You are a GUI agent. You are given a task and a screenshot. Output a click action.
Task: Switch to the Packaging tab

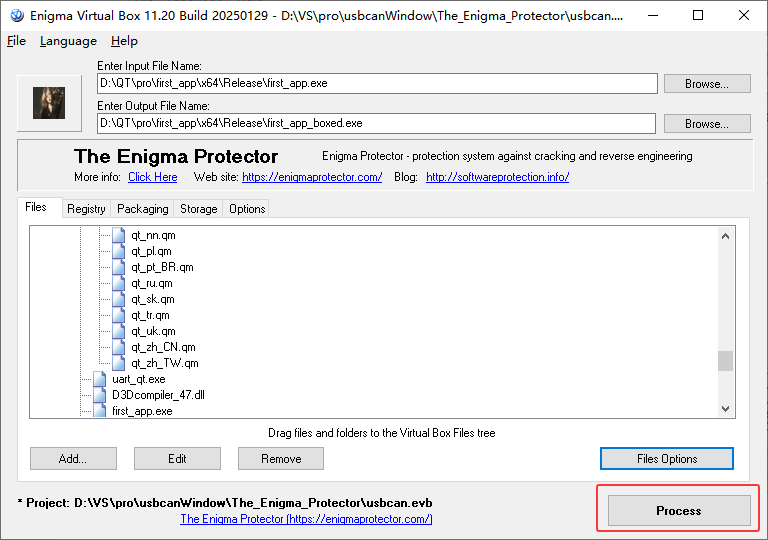tap(143, 209)
